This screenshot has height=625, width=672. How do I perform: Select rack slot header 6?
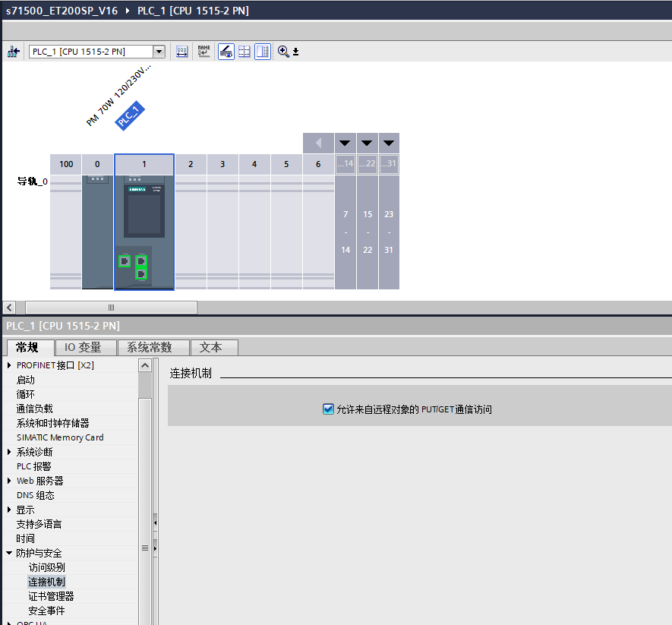coord(318,164)
